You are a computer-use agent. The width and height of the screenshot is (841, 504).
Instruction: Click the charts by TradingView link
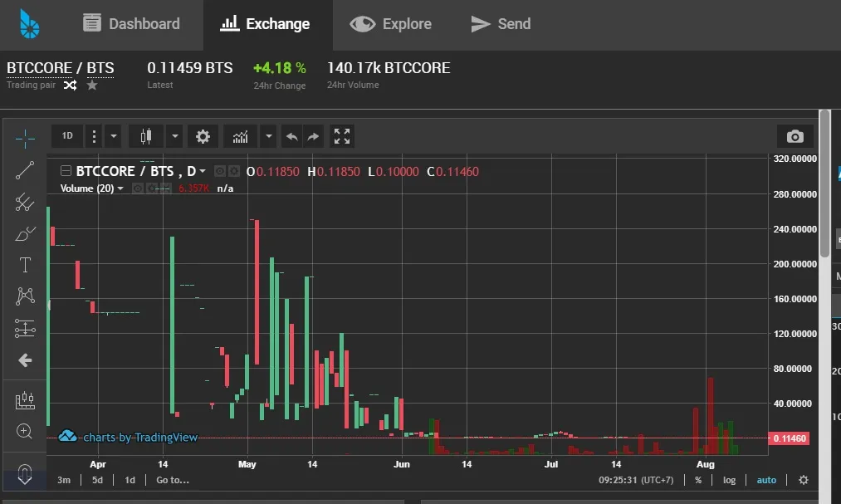(128, 437)
